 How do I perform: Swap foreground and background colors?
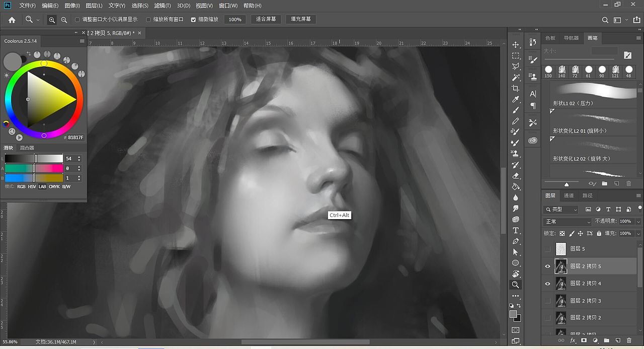click(519, 306)
